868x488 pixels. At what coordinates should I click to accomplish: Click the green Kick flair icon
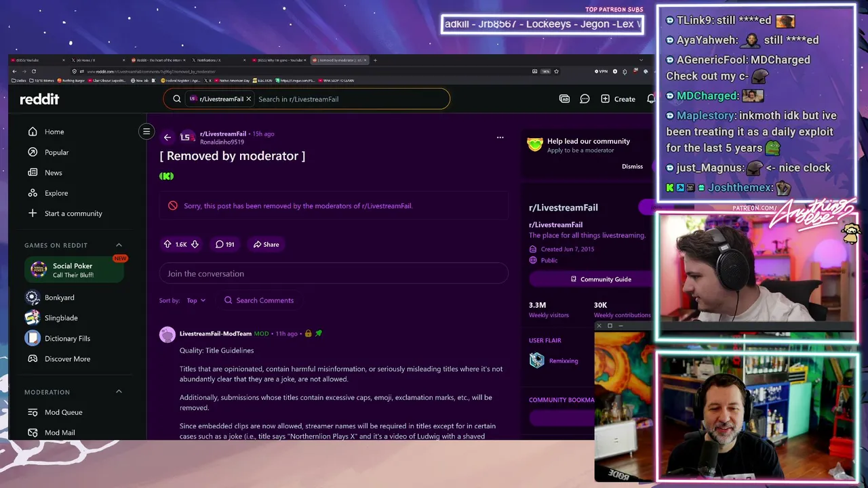coord(166,176)
